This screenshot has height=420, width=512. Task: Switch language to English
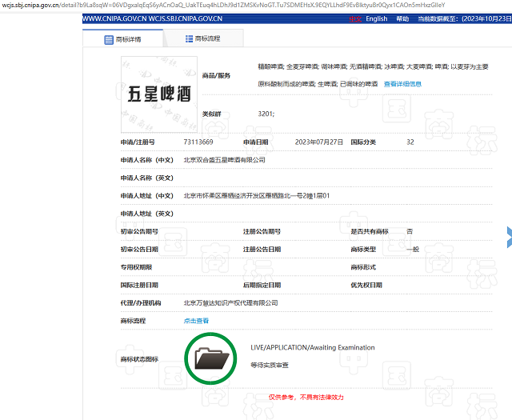(x=377, y=19)
